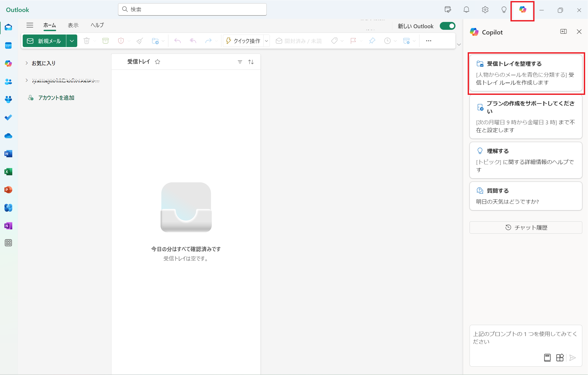
Task: Click the Archive icon in ribbon
Action: [x=105, y=41]
